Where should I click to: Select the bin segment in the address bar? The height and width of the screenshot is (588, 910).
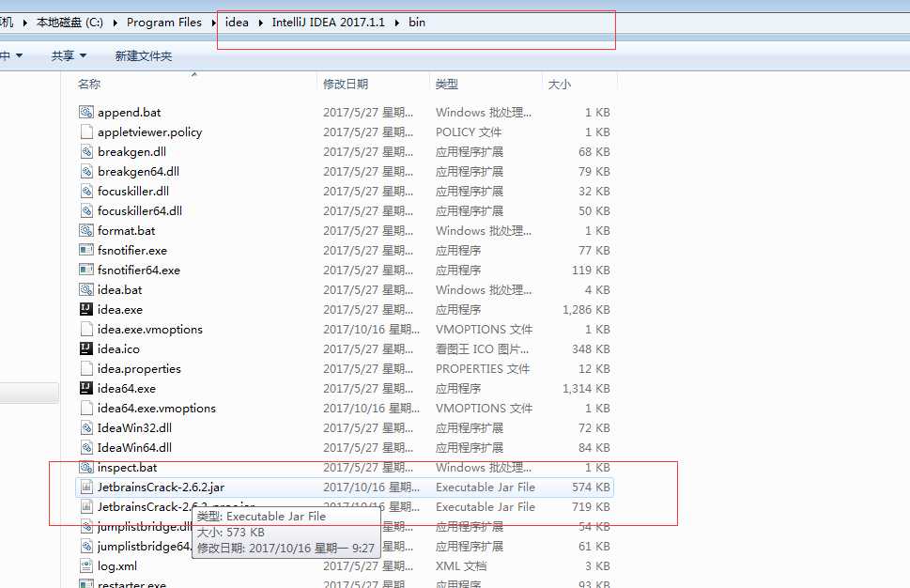tap(417, 23)
